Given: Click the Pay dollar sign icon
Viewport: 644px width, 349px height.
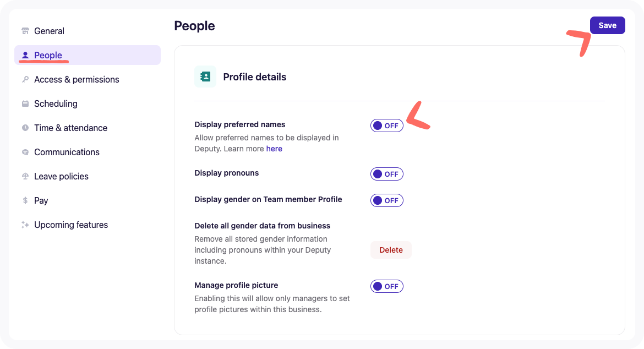Looking at the screenshot, I should pyautogui.click(x=24, y=200).
